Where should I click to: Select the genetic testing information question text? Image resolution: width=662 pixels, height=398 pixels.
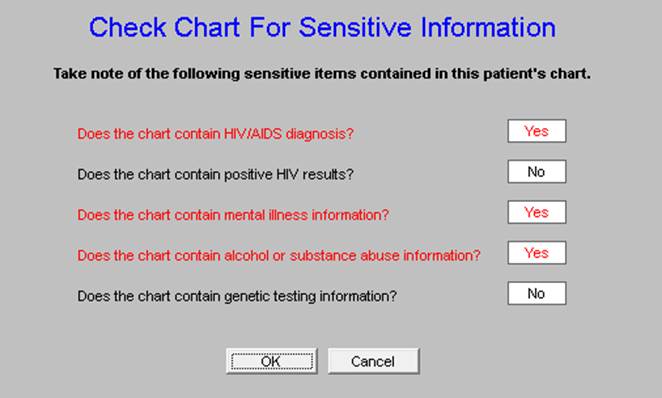tap(237, 296)
